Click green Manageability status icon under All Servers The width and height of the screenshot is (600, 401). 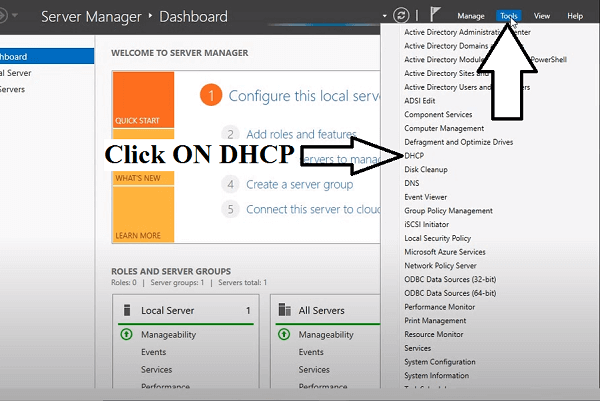coord(284,334)
